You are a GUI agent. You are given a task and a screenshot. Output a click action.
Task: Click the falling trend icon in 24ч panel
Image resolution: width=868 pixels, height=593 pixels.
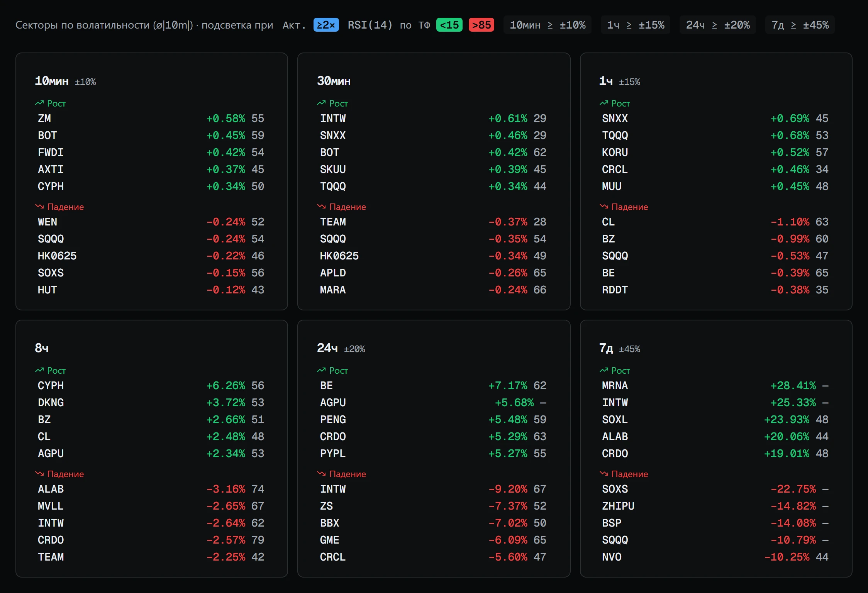click(321, 474)
